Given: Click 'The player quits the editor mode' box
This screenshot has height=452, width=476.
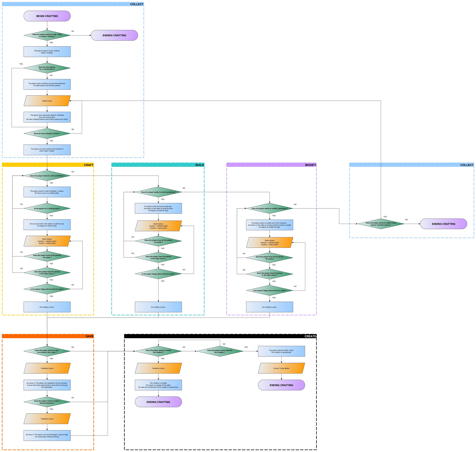Looking at the screenshot, I should tap(281, 351).
